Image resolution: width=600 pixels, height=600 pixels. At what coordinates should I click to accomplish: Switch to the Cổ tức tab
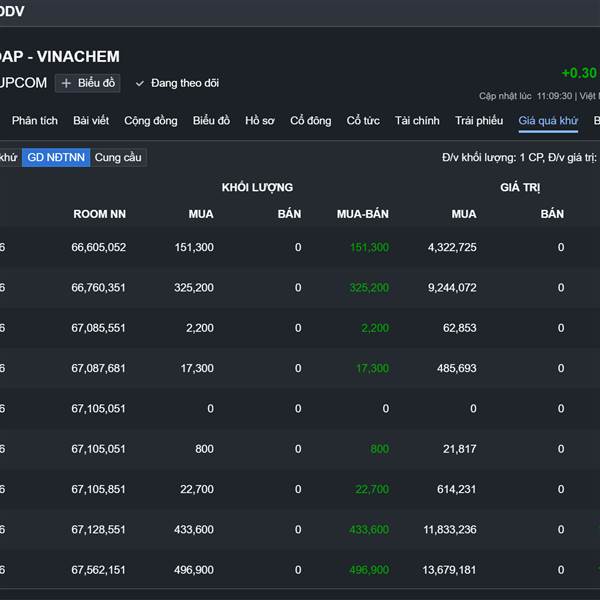coord(363,121)
